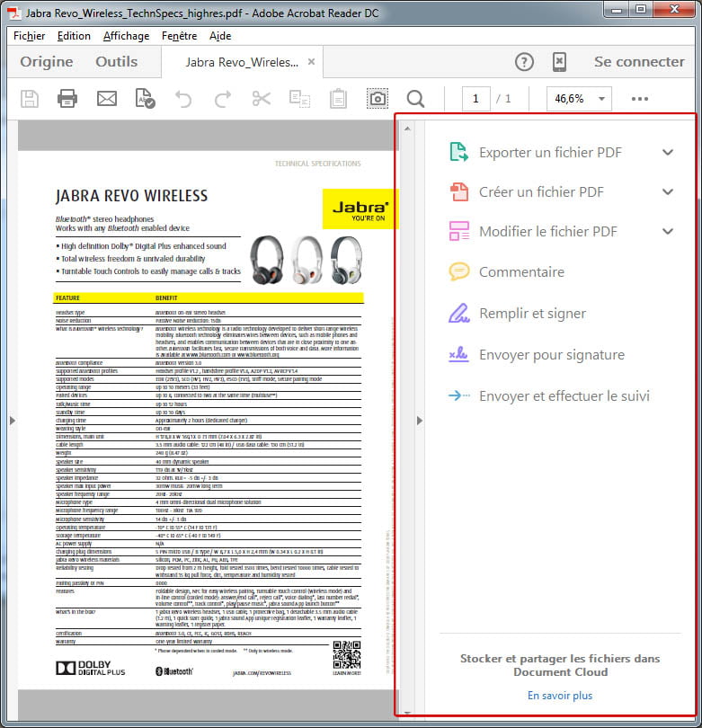Open the Aide menu
The height and width of the screenshot is (728, 702).
pos(220,36)
